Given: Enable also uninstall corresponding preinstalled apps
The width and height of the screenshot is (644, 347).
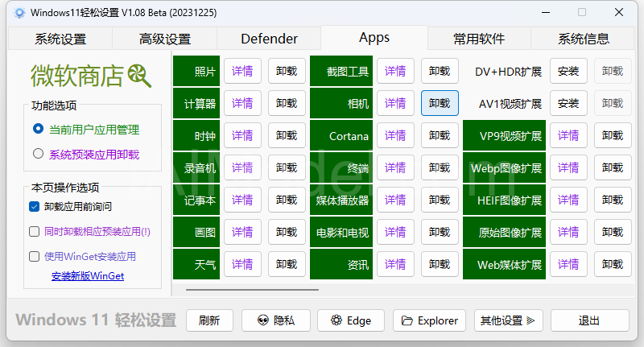Looking at the screenshot, I should (35, 232).
